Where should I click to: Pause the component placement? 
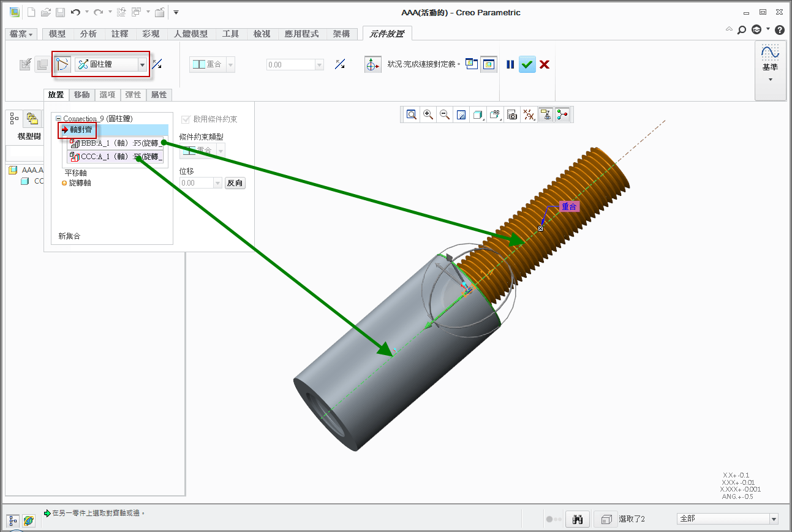click(510, 64)
